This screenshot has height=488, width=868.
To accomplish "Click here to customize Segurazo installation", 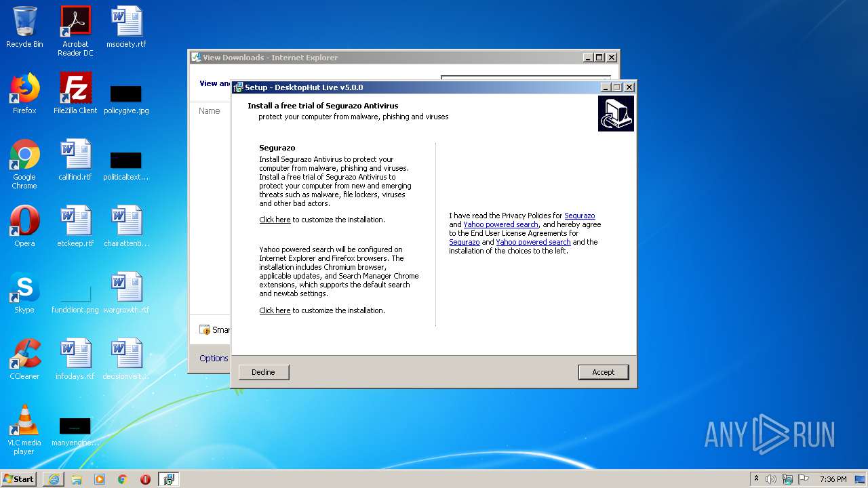I will tap(275, 220).
